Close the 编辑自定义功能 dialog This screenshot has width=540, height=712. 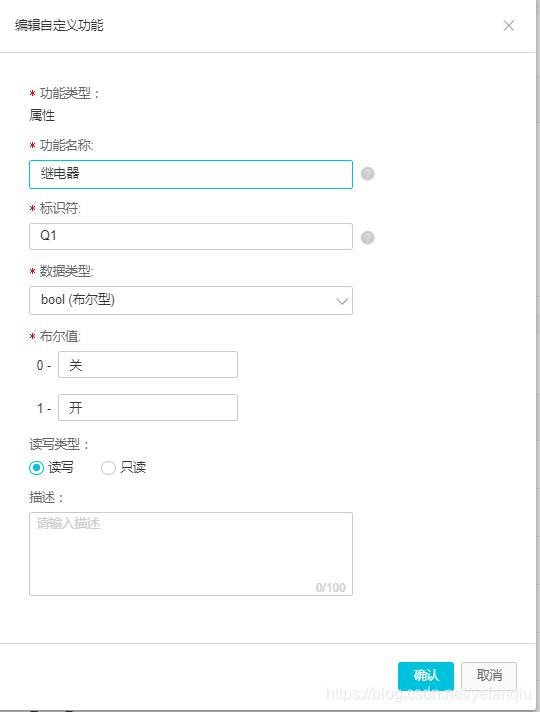click(x=509, y=25)
